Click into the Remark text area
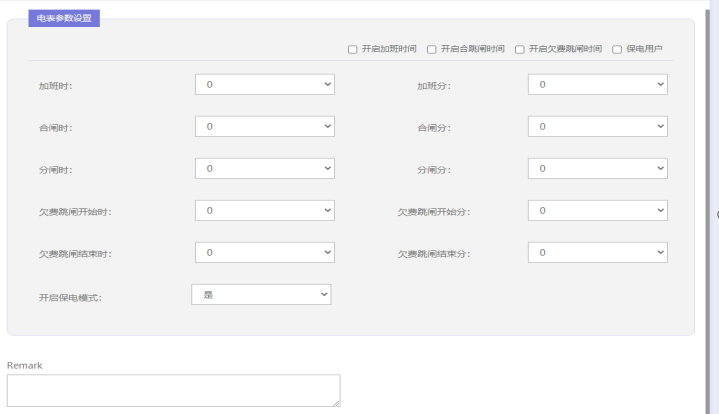The image size is (719, 414). 173,390
